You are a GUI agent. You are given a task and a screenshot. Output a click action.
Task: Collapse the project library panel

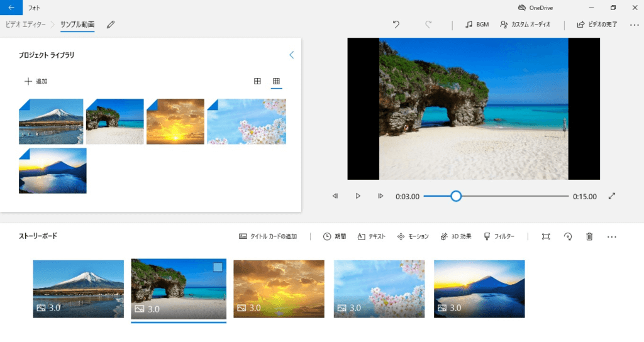pyautogui.click(x=291, y=55)
